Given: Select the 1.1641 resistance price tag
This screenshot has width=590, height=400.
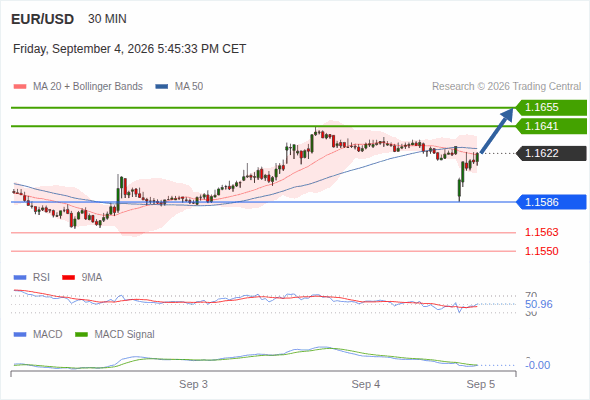Looking at the screenshot, I should (x=551, y=126).
